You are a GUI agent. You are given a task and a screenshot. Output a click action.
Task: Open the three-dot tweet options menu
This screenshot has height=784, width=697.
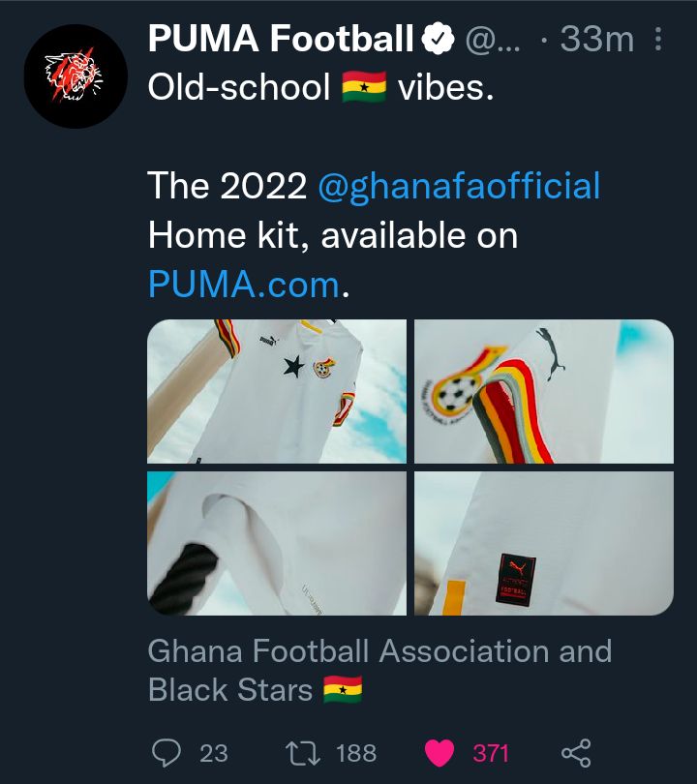click(659, 40)
